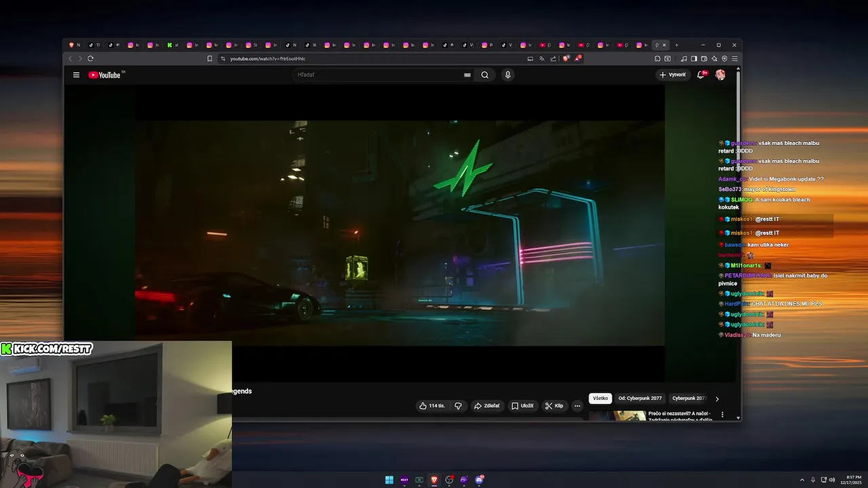Open the Xbox Game Bar taskbar icon
This screenshot has width=868, height=488.
(x=419, y=480)
